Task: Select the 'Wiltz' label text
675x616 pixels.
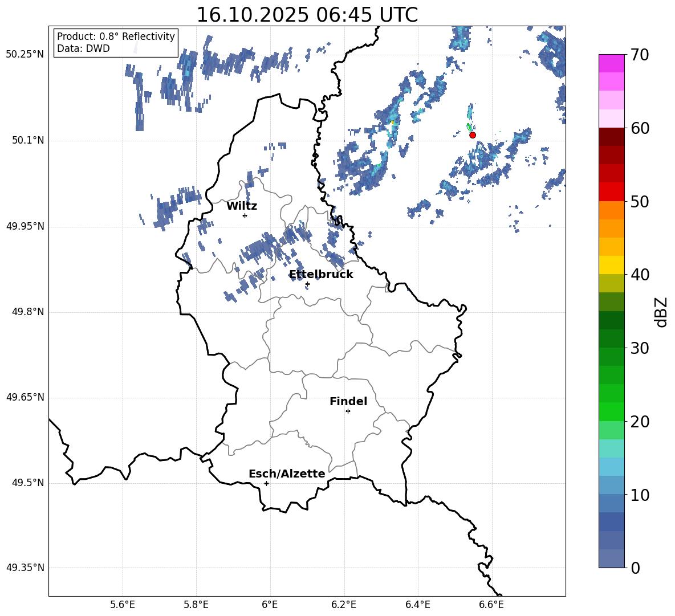Action: pos(242,206)
